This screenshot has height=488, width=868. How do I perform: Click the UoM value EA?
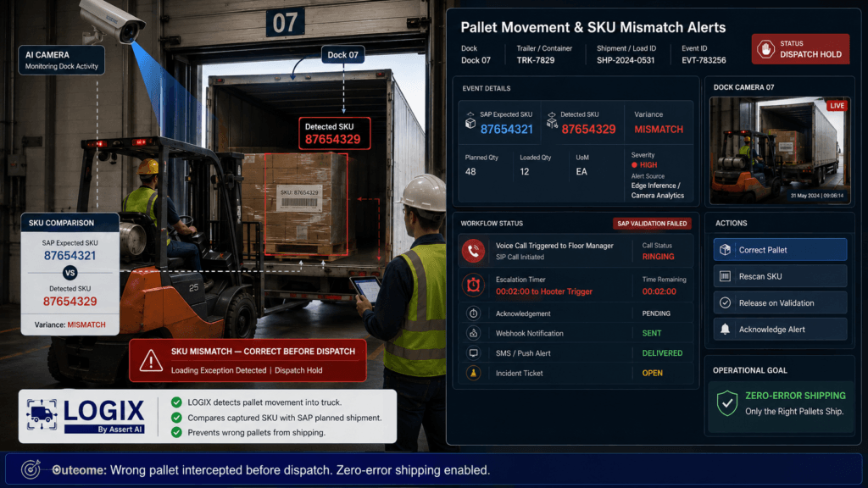pyautogui.click(x=581, y=171)
